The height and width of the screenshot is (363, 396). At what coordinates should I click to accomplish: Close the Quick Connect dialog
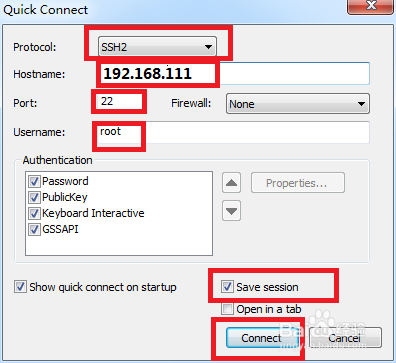tap(370, 6)
